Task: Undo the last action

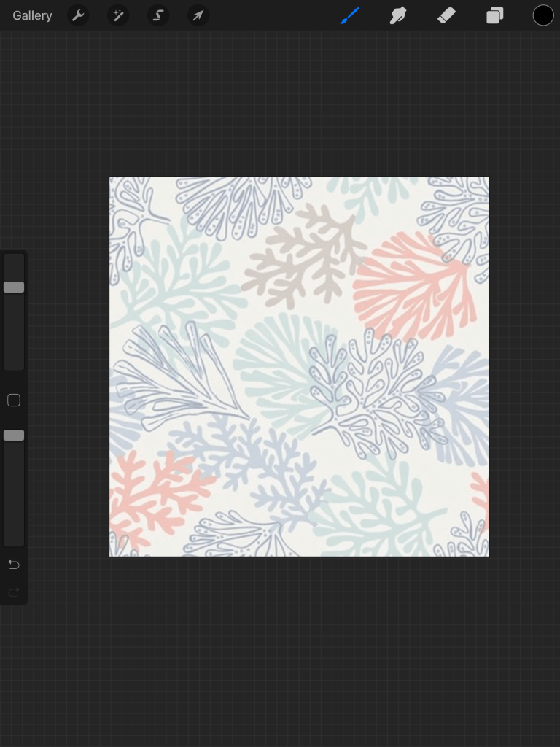Action: (14, 565)
